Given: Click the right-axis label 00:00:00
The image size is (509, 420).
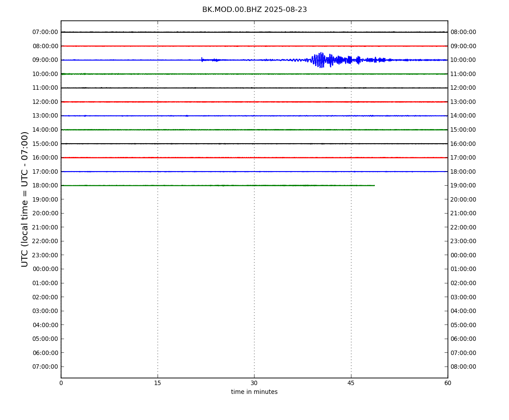Looking at the screenshot, I should coord(463,255).
